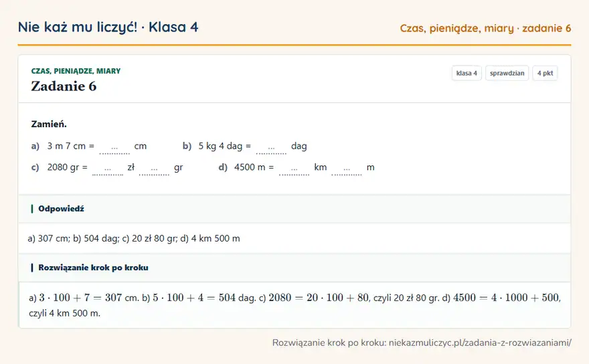The height and width of the screenshot is (364, 589).
Task: Click the '3 m 7 cm =' expression
Action: [x=71, y=146]
